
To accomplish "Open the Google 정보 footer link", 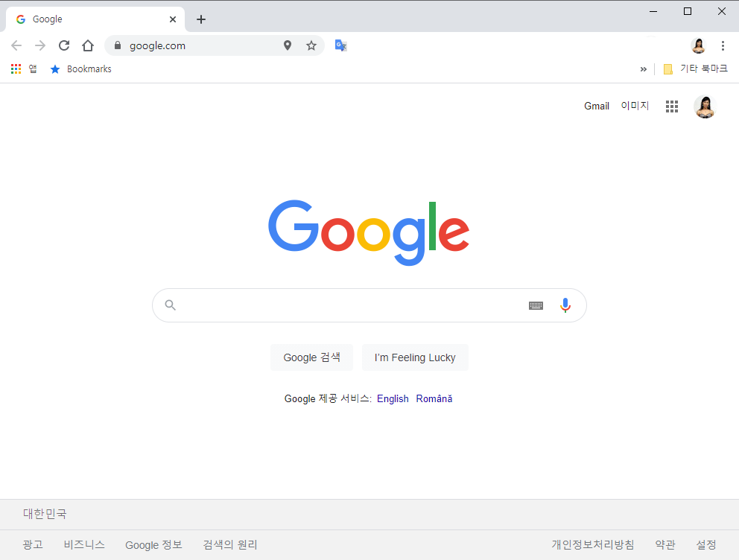I will (153, 545).
